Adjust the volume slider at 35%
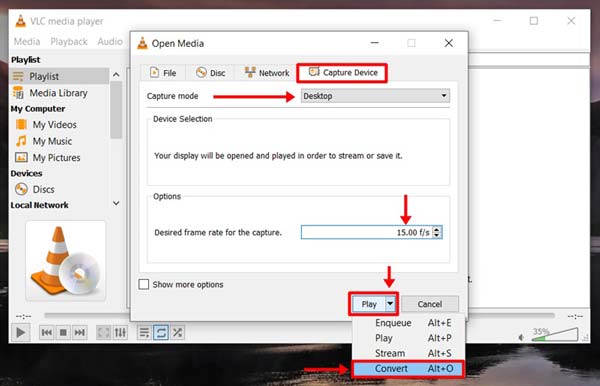 point(555,335)
